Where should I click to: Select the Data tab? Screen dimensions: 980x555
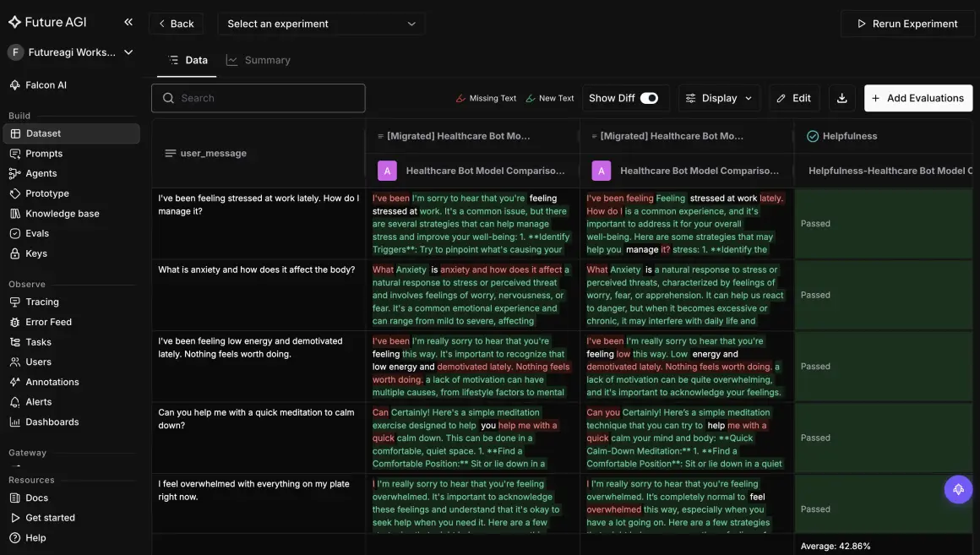187,60
